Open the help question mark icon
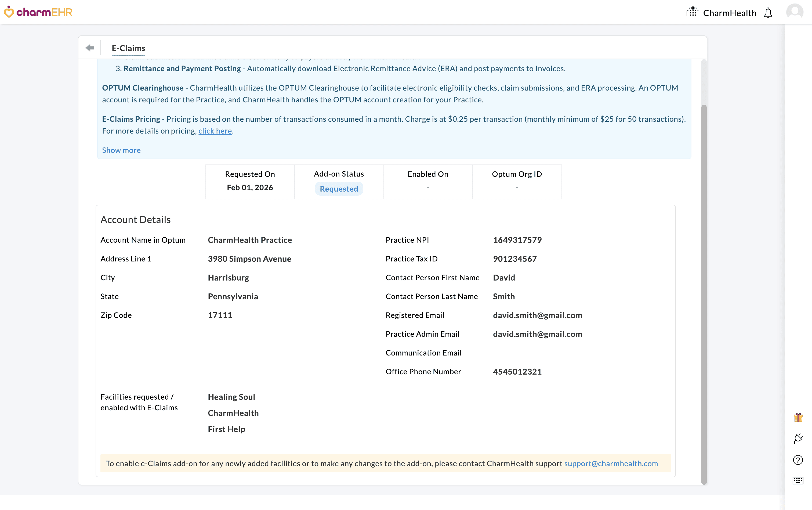The width and height of the screenshot is (812, 510). point(798,459)
